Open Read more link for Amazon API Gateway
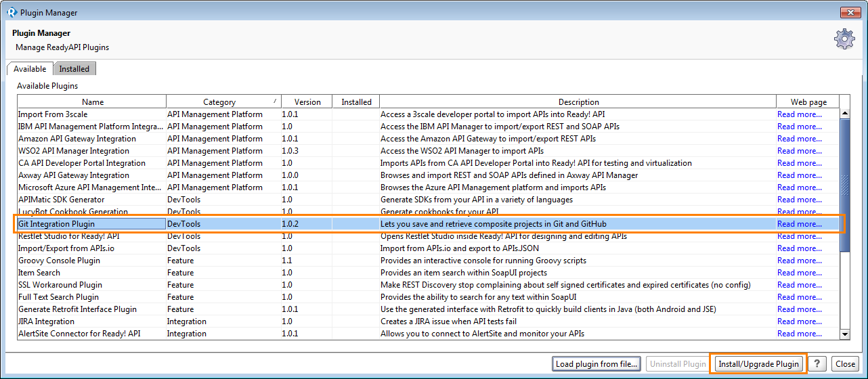The image size is (868, 379). tap(800, 139)
